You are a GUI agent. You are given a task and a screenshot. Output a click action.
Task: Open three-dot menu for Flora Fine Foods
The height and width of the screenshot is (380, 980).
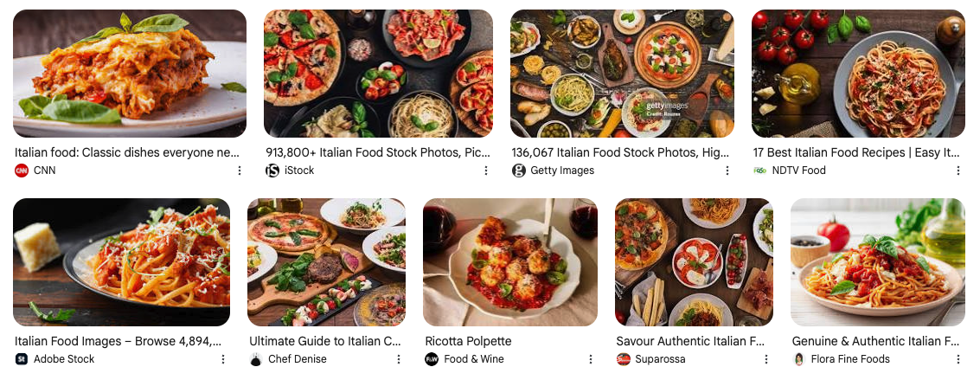click(958, 359)
